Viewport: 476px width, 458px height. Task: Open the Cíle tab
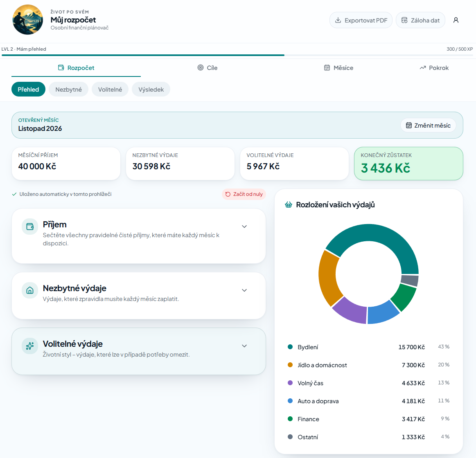[x=208, y=68]
